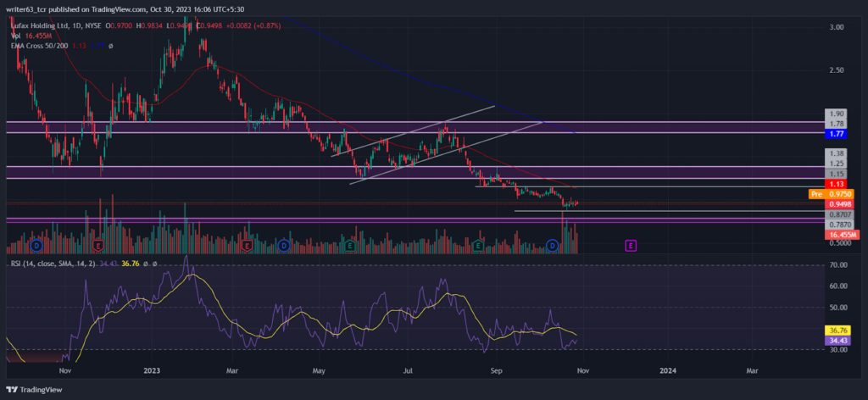Click the purple 34.43 RSI axis label
Image resolution: width=868 pixels, height=400 pixels.
tap(837, 340)
